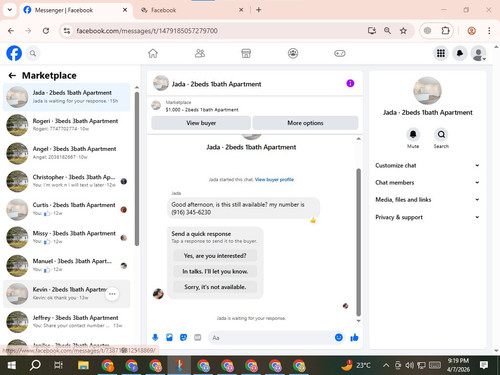
Task: Open Facebook search magnifier icon
Action: click(33, 53)
